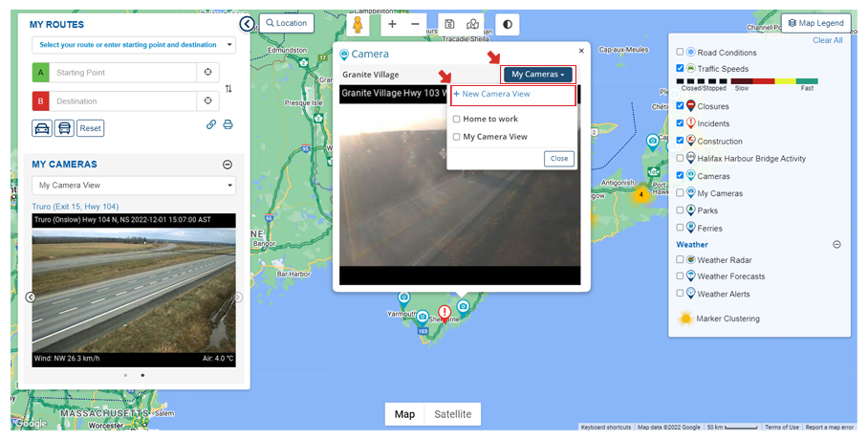
Task: Open the My Cameras dropdown button
Action: point(538,74)
